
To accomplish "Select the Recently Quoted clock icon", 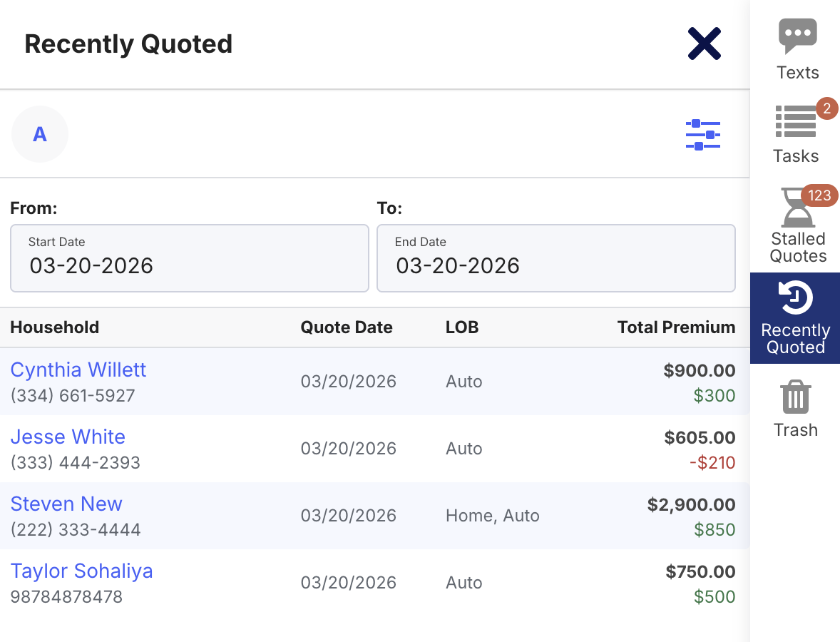I will [x=795, y=298].
